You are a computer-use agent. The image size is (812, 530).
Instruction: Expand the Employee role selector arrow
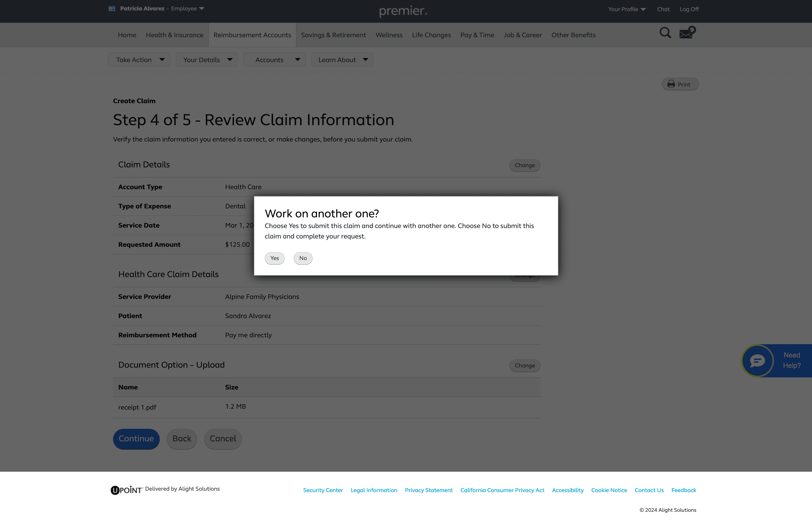click(x=202, y=9)
